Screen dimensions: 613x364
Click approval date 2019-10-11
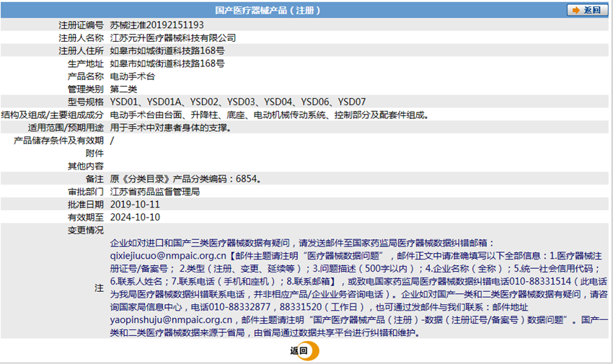coord(135,205)
